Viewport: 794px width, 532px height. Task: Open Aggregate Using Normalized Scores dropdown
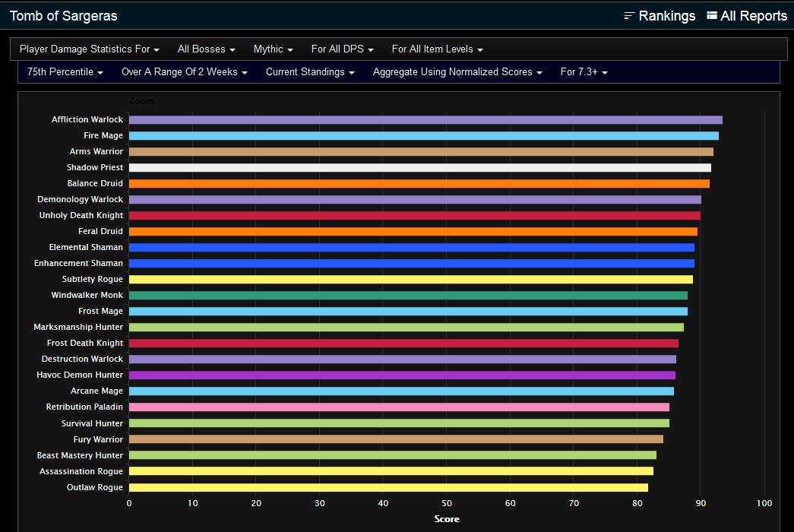(457, 72)
